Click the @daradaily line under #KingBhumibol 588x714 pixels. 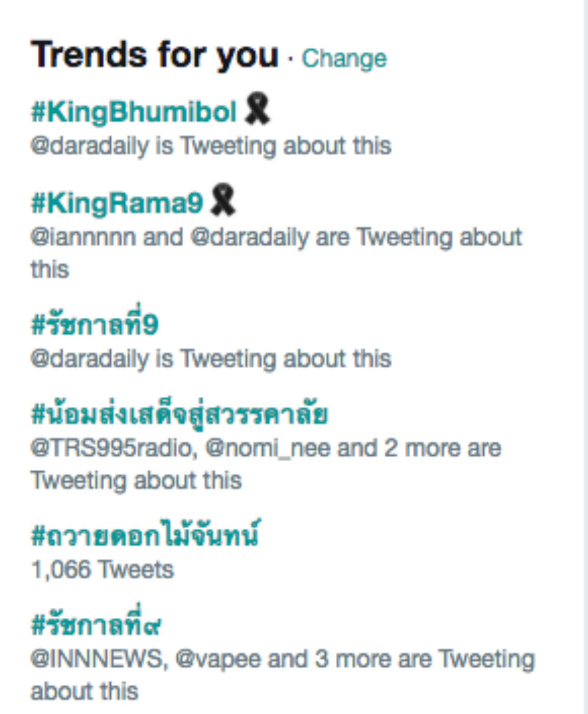(x=210, y=146)
